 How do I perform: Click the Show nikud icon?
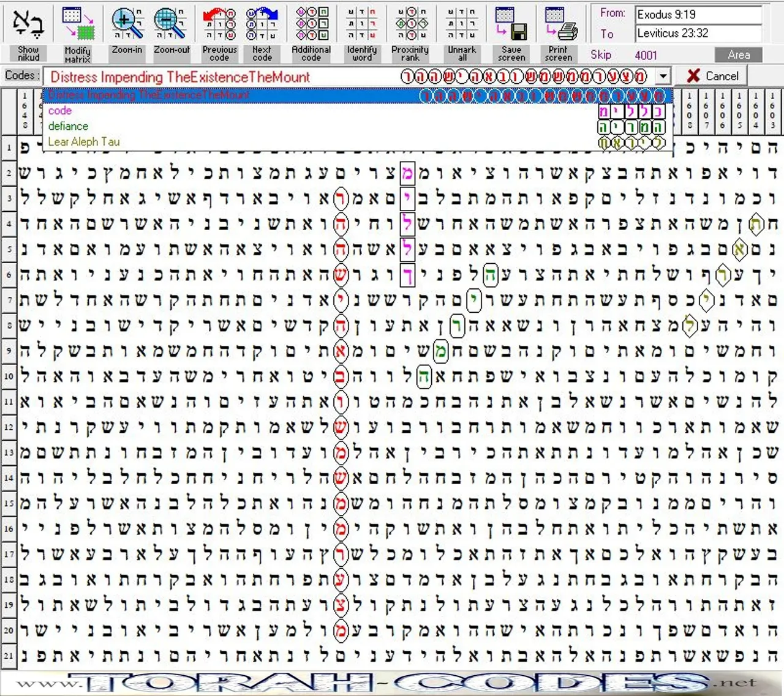coord(28,24)
